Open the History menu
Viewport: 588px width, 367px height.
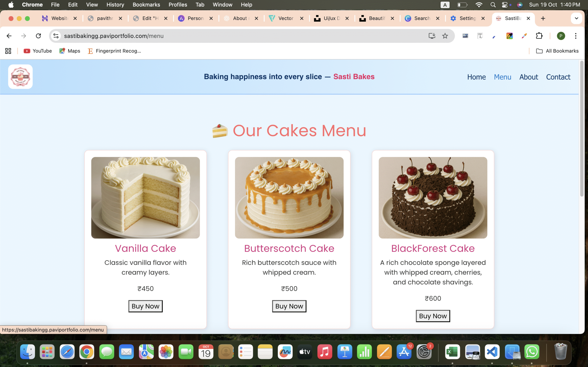(x=115, y=5)
